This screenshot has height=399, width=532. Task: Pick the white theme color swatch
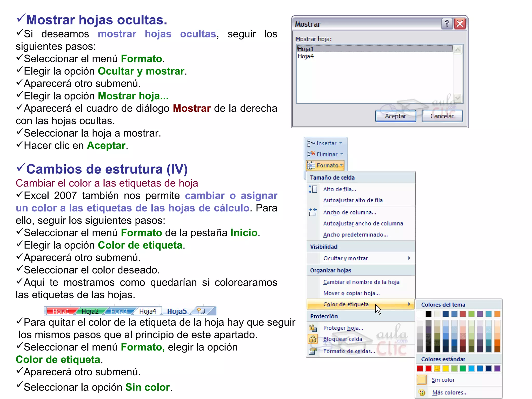pyautogui.click(x=420, y=314)
